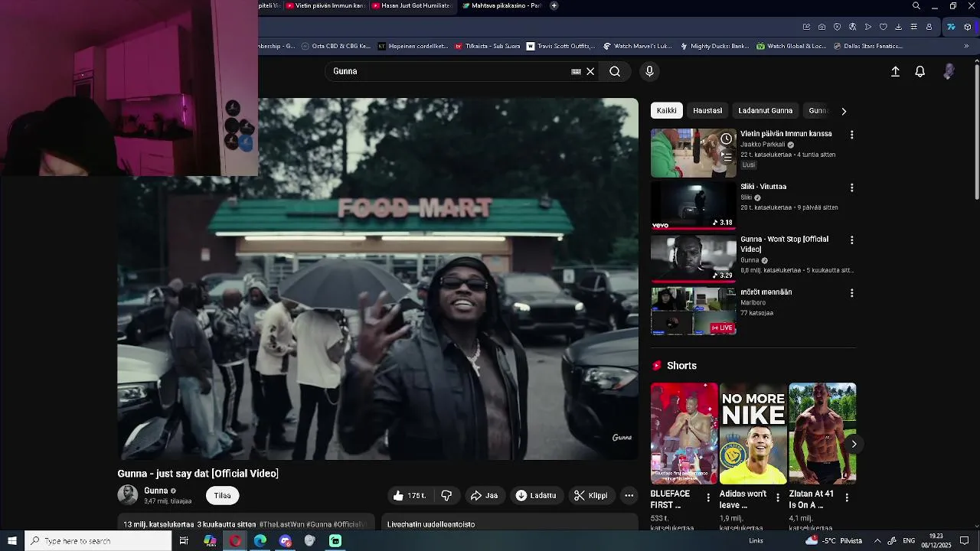
Task: Click the Ladattu download button
Action: point(536,496)
